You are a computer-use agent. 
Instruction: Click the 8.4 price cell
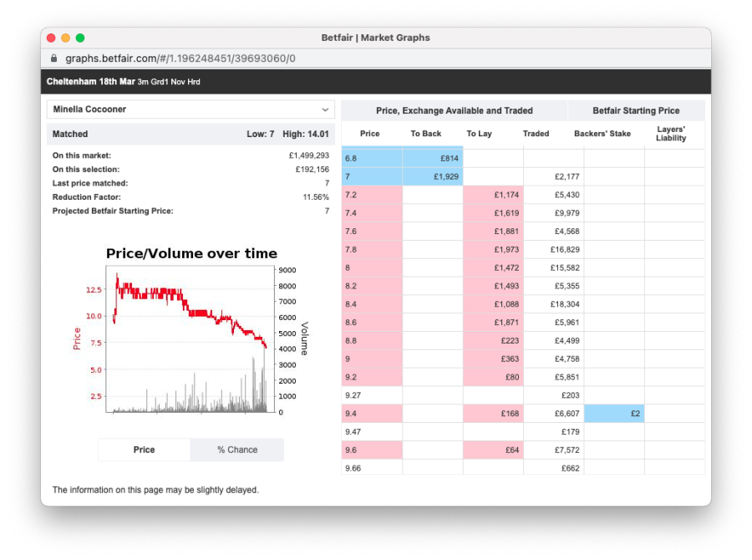(x=372, y=304)
